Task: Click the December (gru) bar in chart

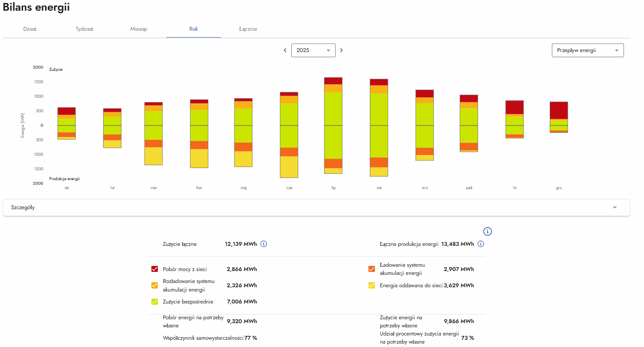Action: (x=559, y=117)
